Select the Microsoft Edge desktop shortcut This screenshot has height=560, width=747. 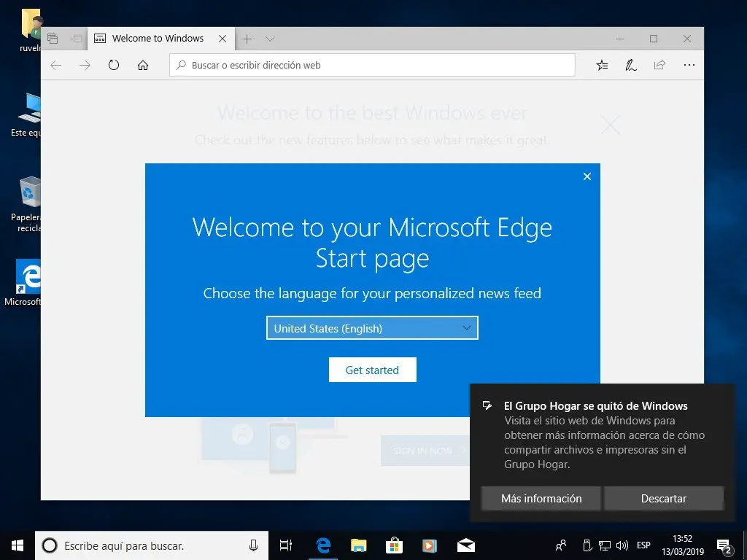coord(24,282)
